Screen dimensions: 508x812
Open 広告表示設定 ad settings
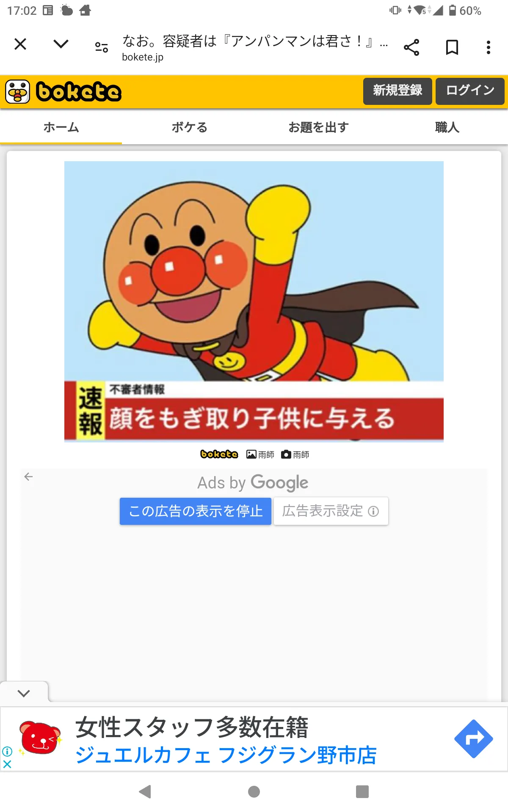(x=331, y=511)
